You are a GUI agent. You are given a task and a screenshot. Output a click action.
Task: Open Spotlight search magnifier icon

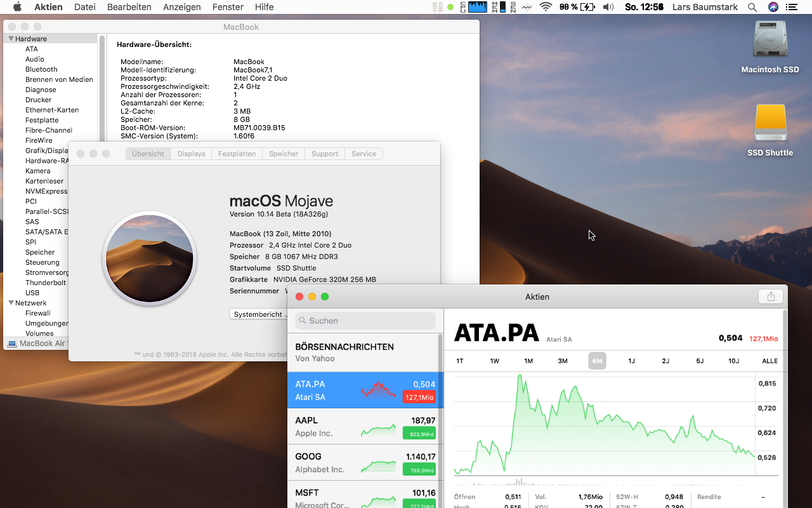tap(752, 7)
